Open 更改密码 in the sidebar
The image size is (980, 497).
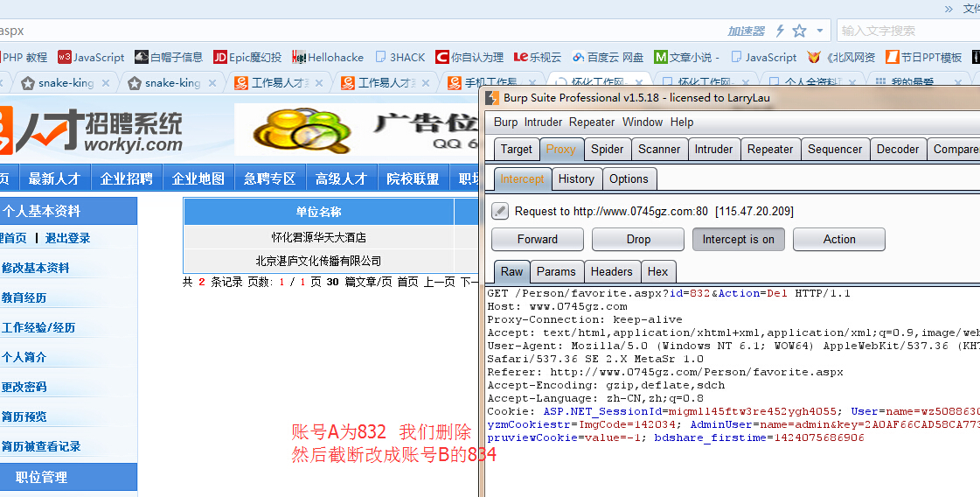pyautogui.click(x=24, y=387)
